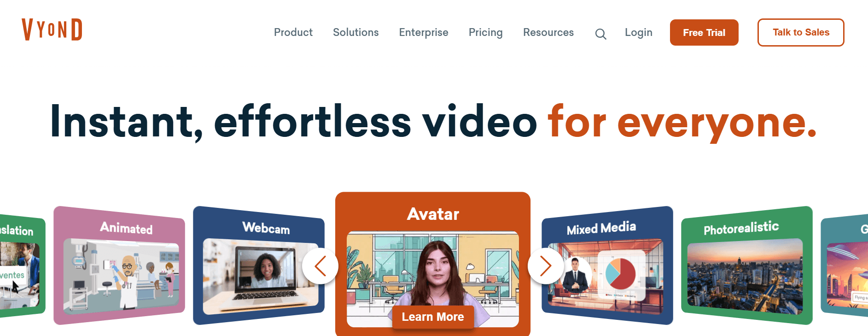The image size is (868, 336).
Task: Open the search magnifier icon
Action: 600,34
